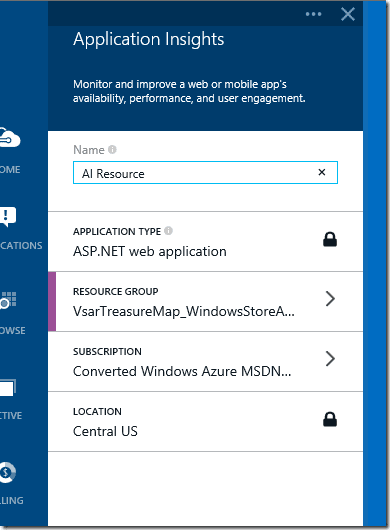Viewport: 390px width, 530px height.
Task: Select the VsarTreasureMap_WindowsStoreA... resource group
Action: (184, 311)
